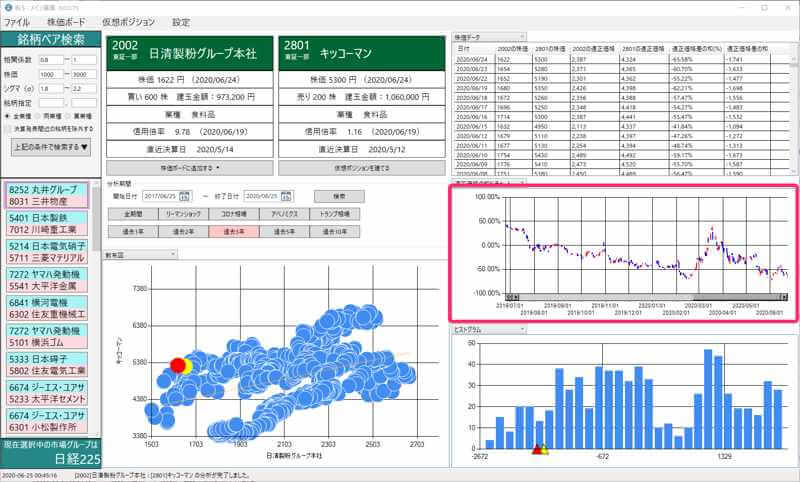Select the トランプ相場 period button
800x482 pixels.
[x=335, y=214]
